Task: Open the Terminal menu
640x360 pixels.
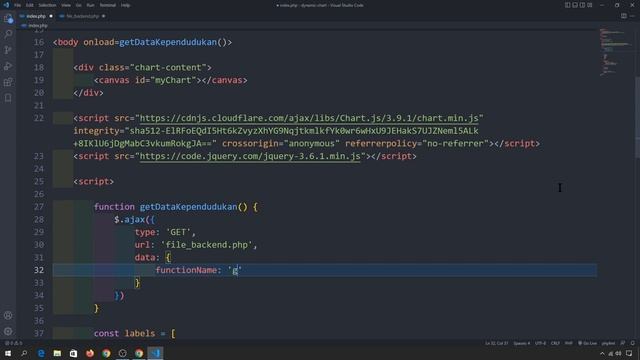Action: [108, 5]
